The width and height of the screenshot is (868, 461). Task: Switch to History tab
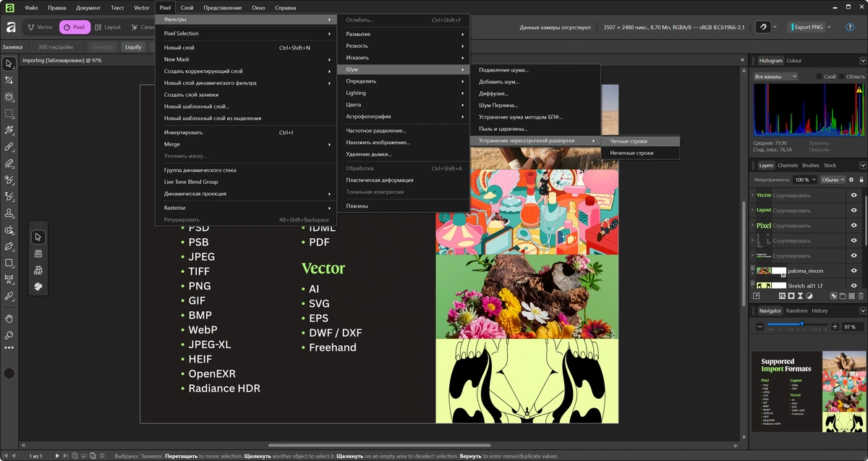[820, 310]
